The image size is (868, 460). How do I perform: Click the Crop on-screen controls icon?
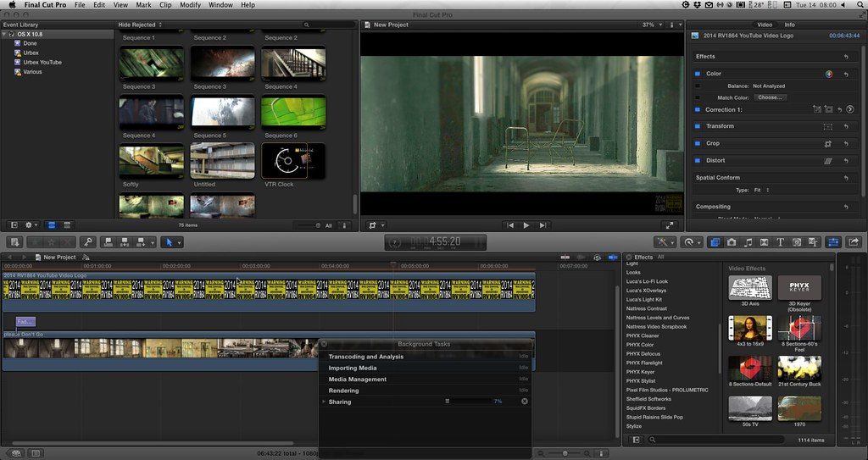point(828,144)
